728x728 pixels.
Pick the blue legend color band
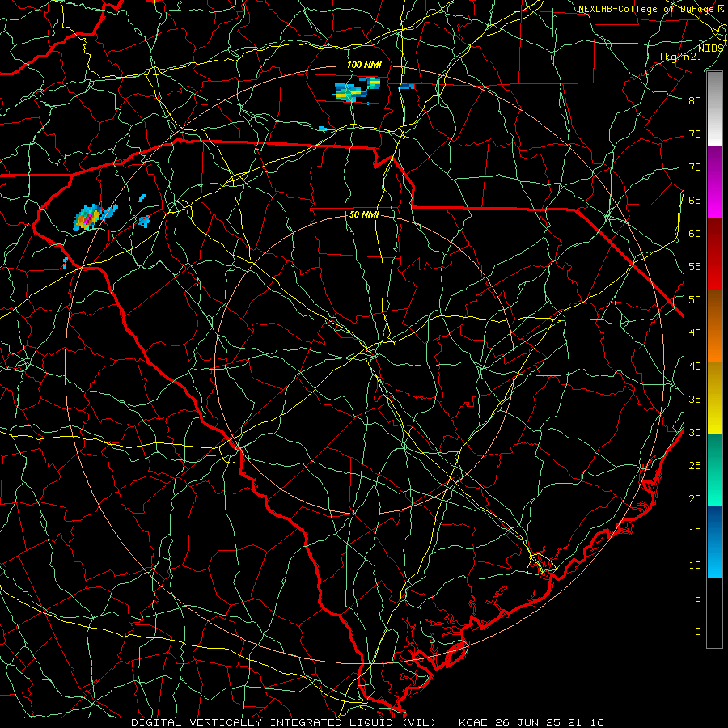coord(714,542)
